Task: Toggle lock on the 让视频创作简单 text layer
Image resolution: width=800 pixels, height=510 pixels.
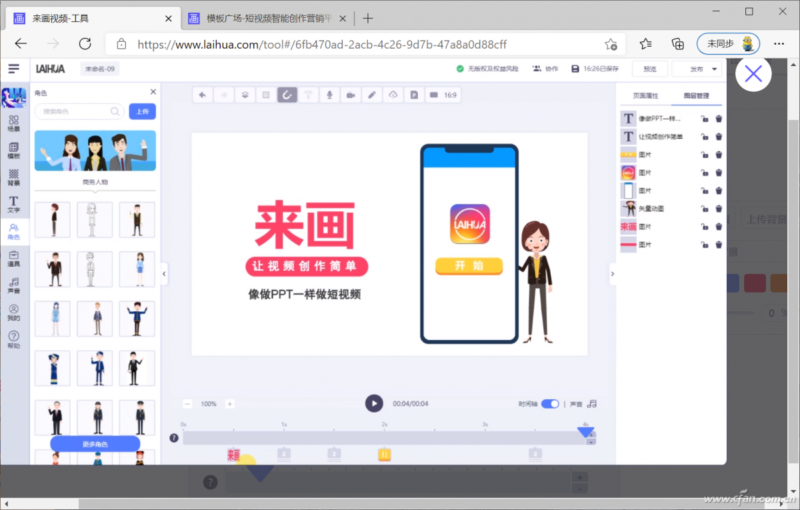Action: click(705, 137)
